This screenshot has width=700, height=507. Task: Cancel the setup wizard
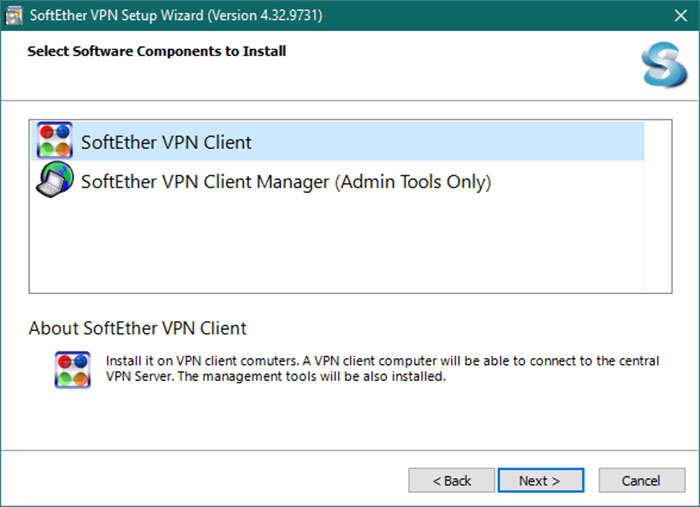click(x=640, y=481)
